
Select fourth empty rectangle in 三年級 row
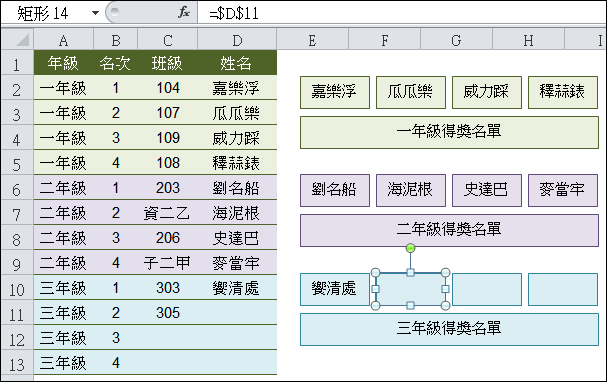point(563,289)
